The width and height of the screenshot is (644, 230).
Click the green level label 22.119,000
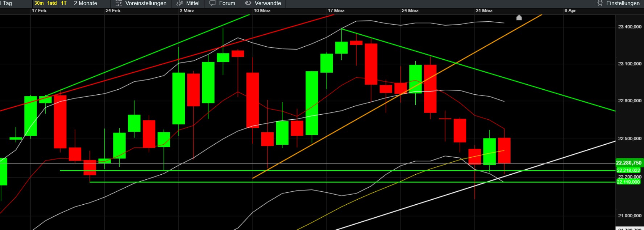[628, 182]
